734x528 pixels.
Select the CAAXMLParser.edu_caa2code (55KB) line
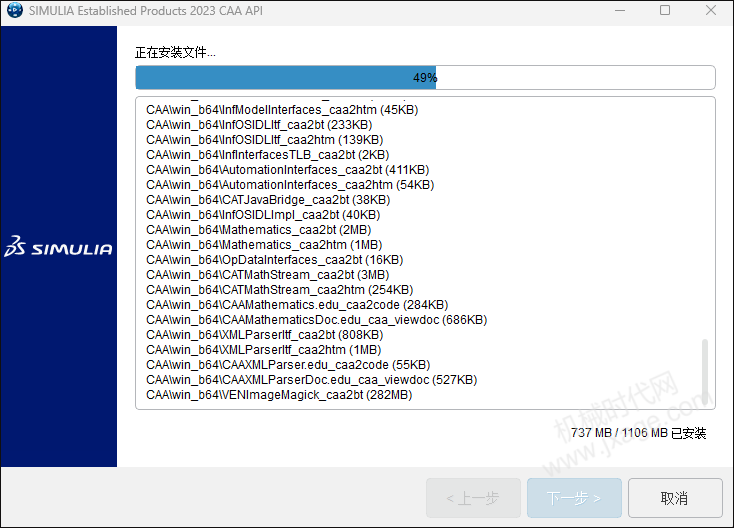tap(288, 365)
